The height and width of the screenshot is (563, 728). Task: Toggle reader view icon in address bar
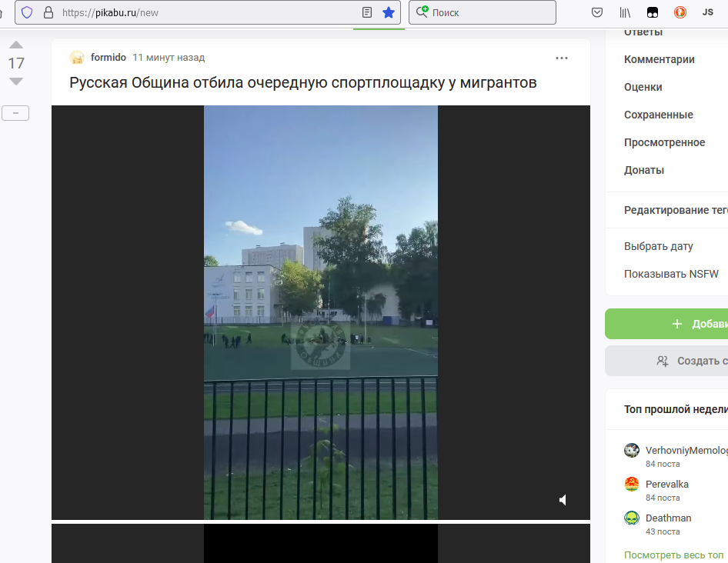[x=367, y=12]
